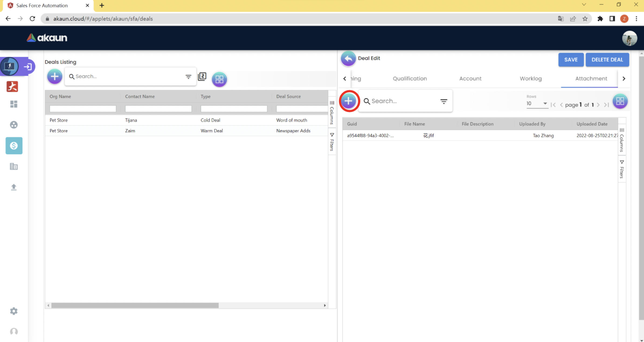Toggle the Deals Listing Columns side panel
The height and width of the screenshot is (342, 644).
point(332,113)
